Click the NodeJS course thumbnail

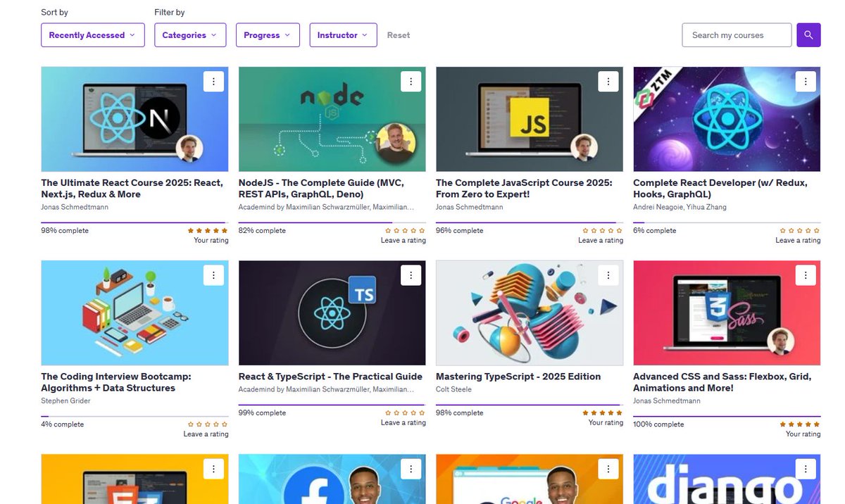click(332, 119)
